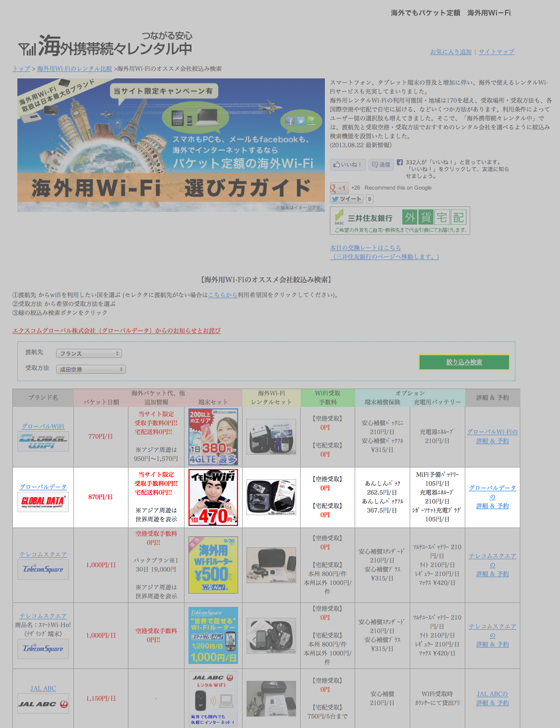Click the こちらから link in instructions

click(x=223, y=295)
